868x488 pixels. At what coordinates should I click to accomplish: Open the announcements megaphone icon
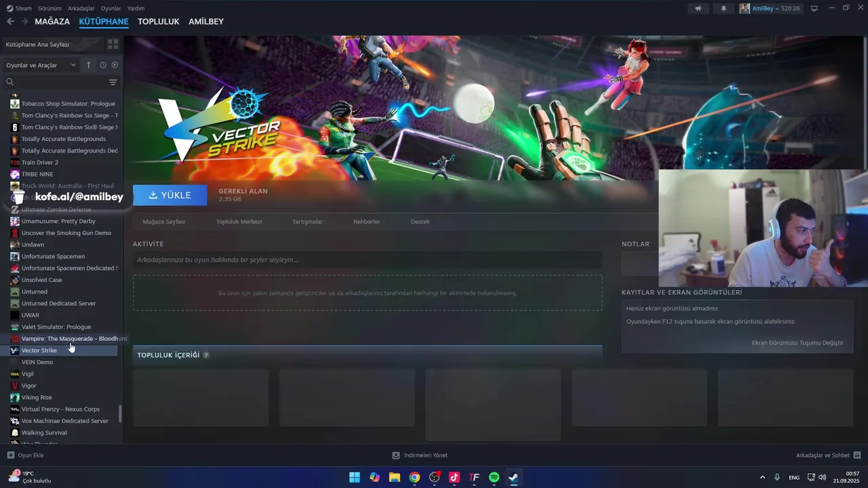pos(698,8)
